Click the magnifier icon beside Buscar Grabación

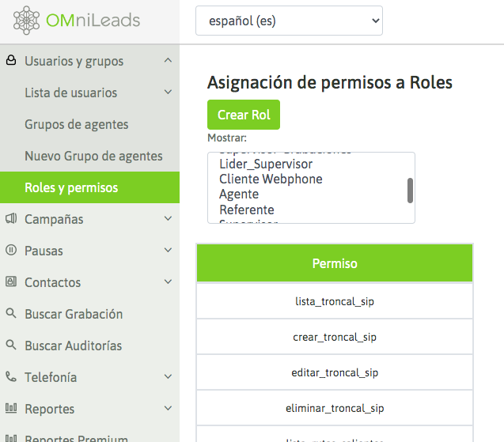[x=11, y=314]
